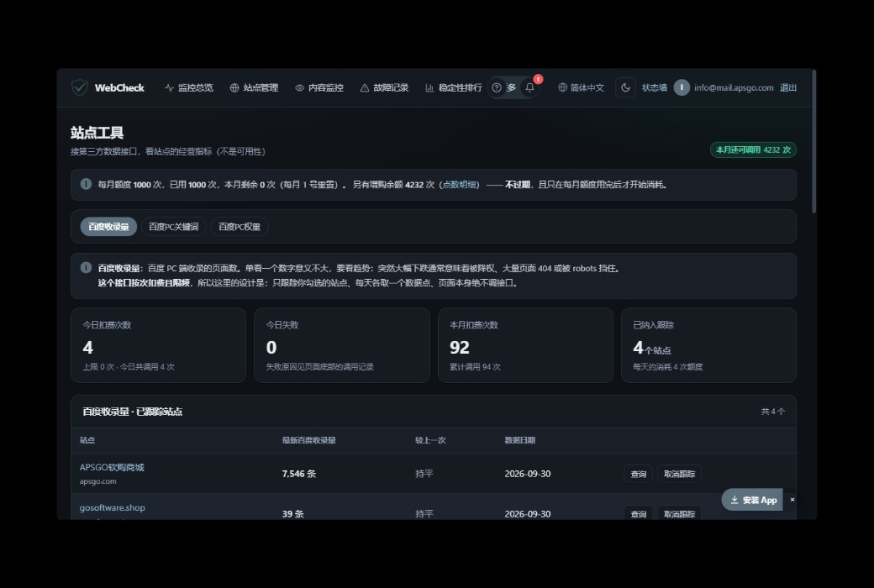This screenshot has height=588, width=874.
Task: Dismiss the 安装 App prompt with ×
Action: 792,500
